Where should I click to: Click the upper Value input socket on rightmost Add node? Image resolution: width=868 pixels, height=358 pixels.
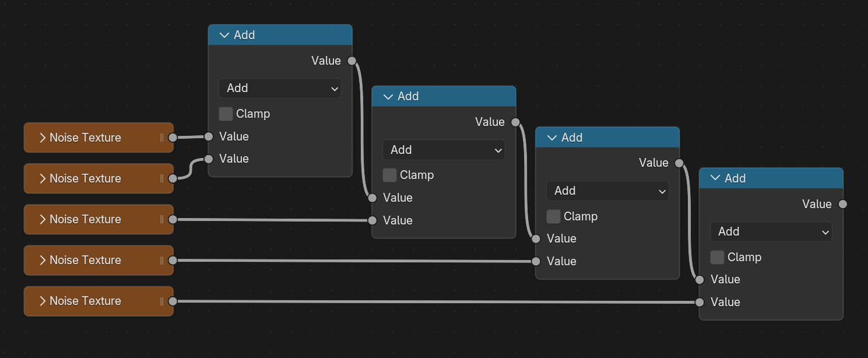coord(700,279)
